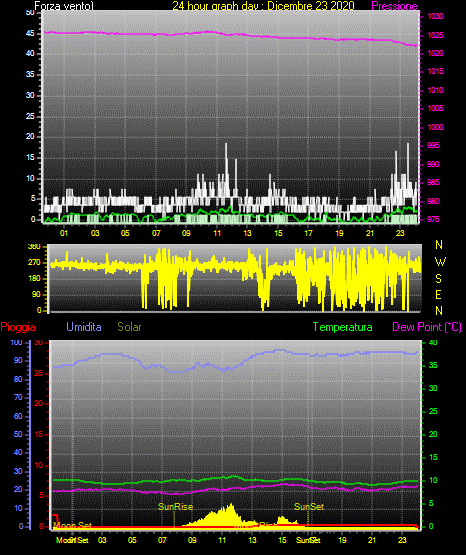
Task: Click hour 11 on wind graph axis
Action: tap(217, 233)
